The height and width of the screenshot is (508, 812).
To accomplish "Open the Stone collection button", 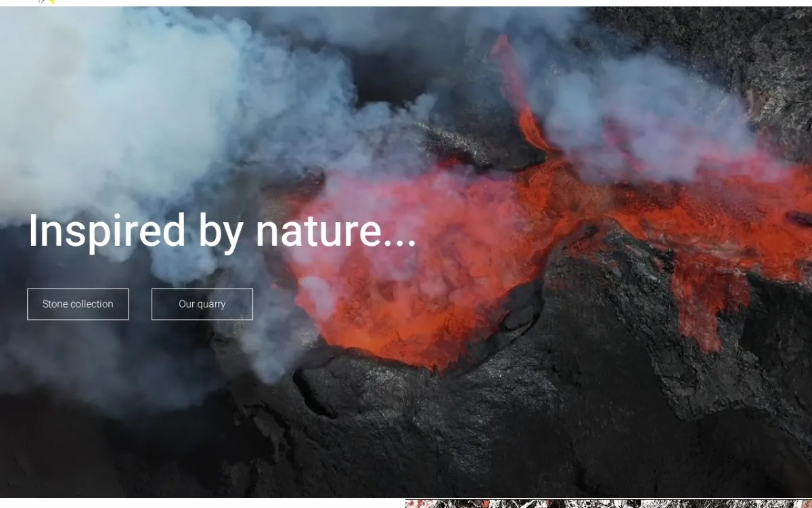I will (x=78, y=304).
